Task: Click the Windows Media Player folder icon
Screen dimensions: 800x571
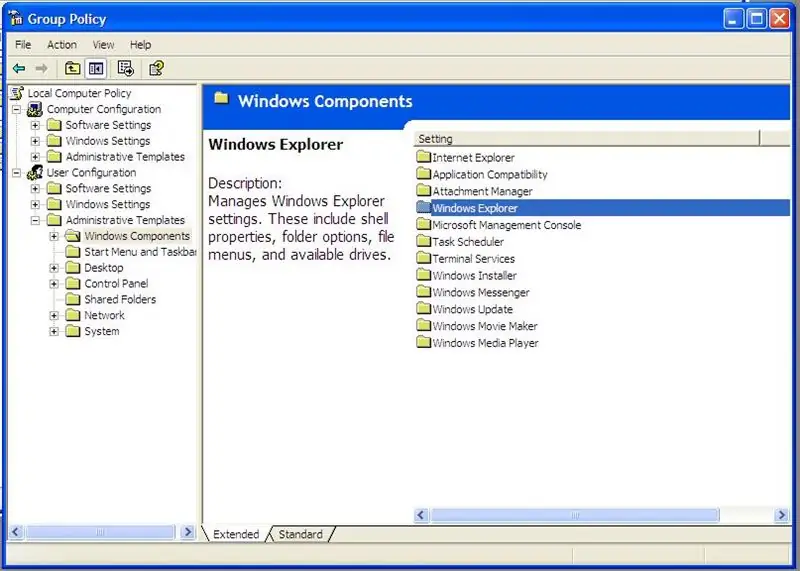Action: [423, 342]
